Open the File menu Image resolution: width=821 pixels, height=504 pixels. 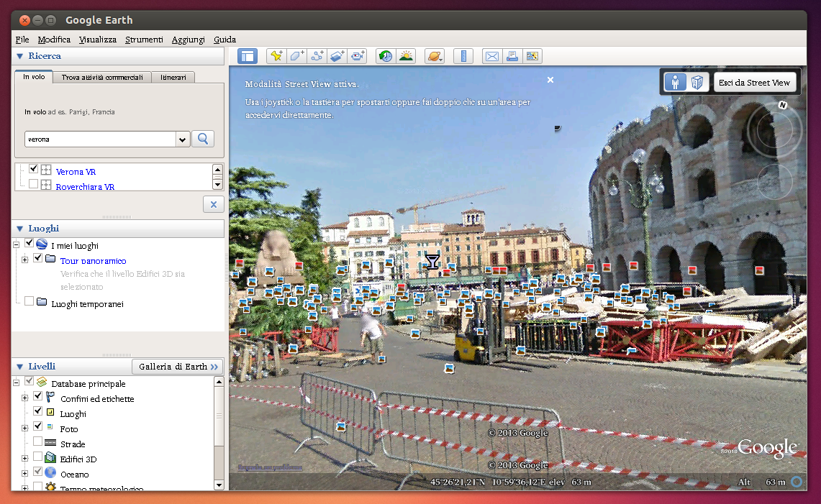(x=22, y=40)
